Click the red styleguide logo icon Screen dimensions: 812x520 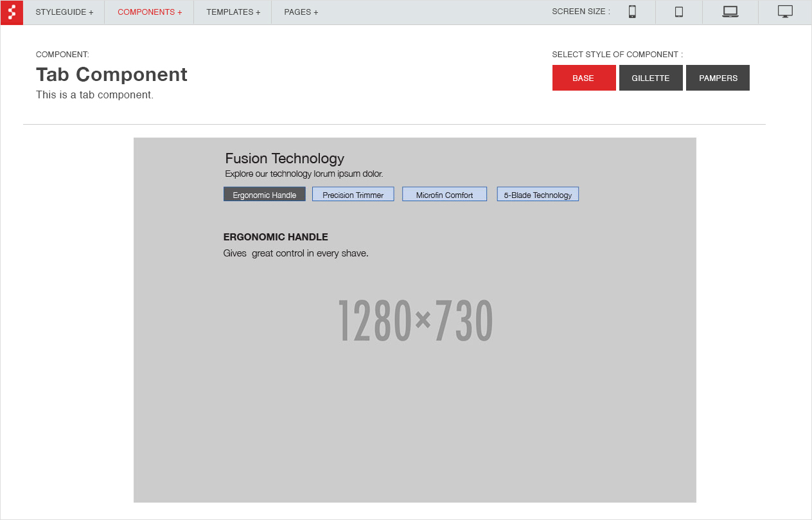pos(12,12)
